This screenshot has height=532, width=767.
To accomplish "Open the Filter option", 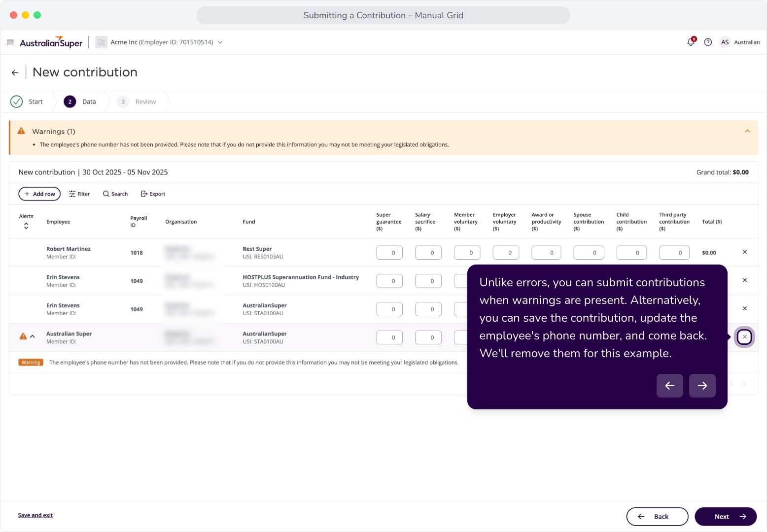I will [79, 194].
